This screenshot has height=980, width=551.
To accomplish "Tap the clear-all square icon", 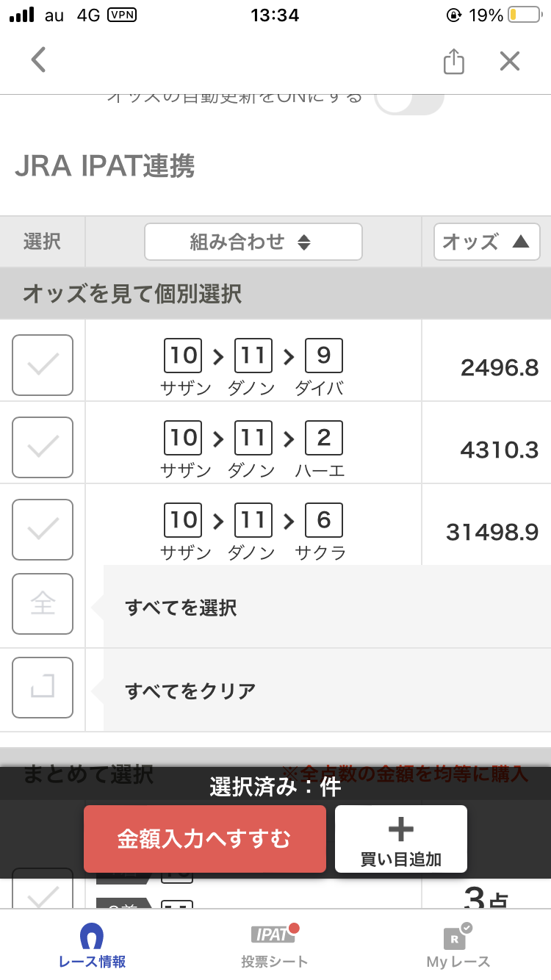I will click(x=43, y=688).
